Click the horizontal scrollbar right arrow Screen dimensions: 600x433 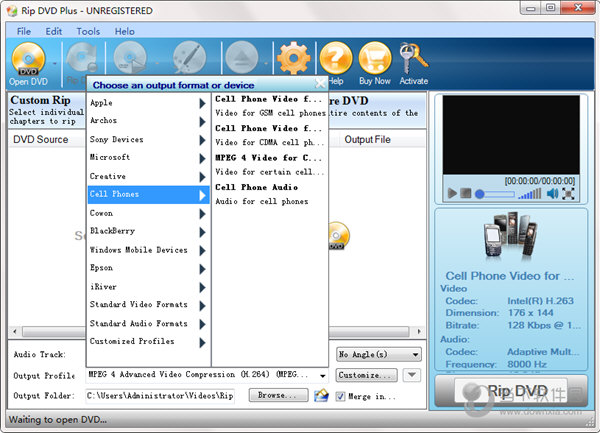419,331
